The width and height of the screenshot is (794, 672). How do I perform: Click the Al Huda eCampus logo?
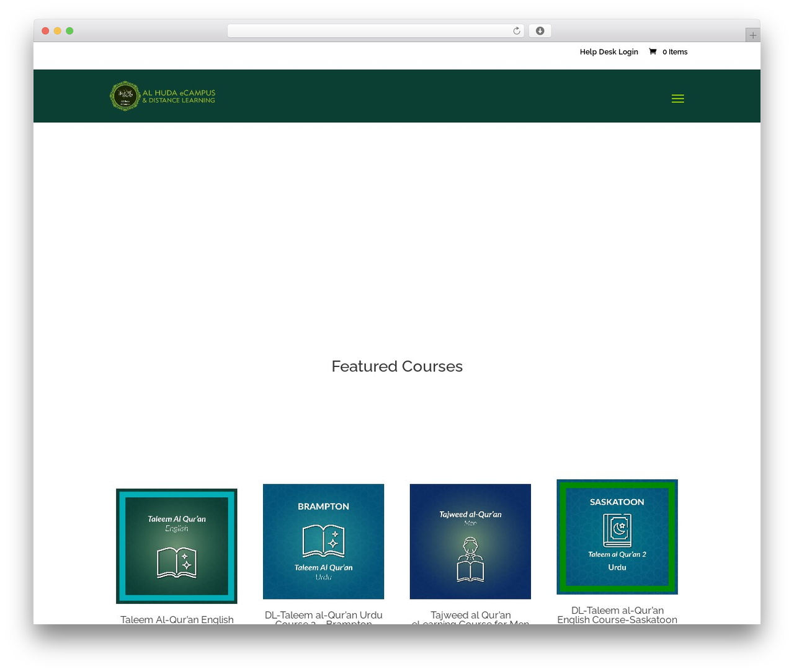click(x=163, y=96)
